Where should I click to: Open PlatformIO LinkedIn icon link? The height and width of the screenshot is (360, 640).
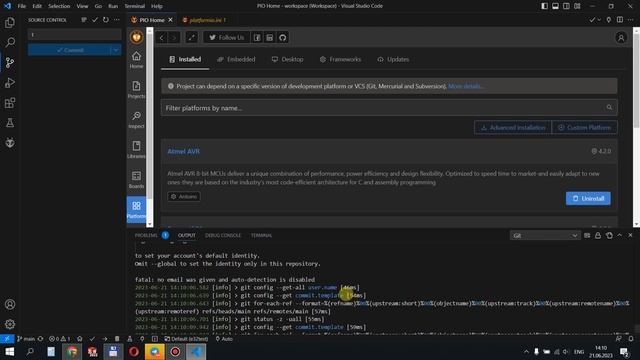coord(269,38)
